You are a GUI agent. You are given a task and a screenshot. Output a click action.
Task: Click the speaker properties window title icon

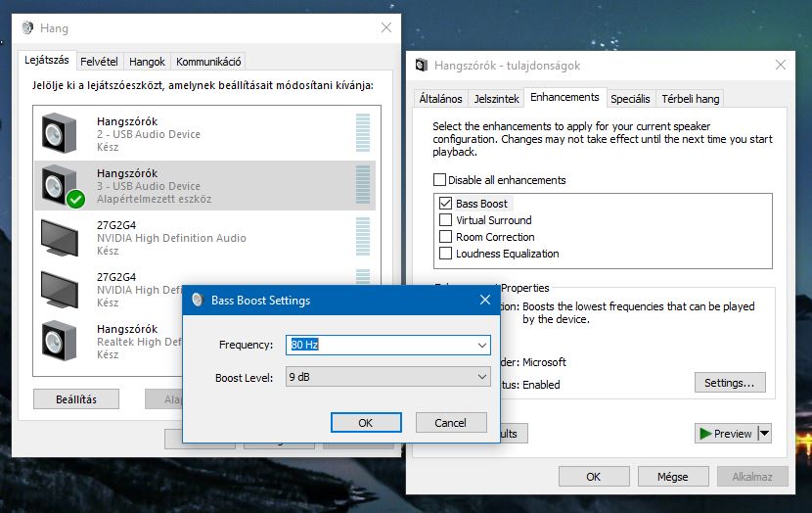tap(422, 66)
